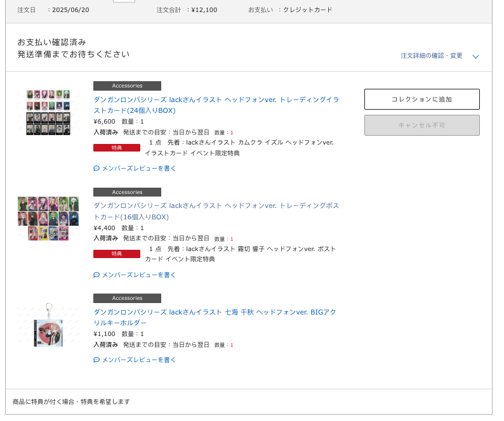Viewport: 504px width, 421px height.
Task: Click red 特典 badge for カムクラ イズル bonus
Action: click(117, 148)
